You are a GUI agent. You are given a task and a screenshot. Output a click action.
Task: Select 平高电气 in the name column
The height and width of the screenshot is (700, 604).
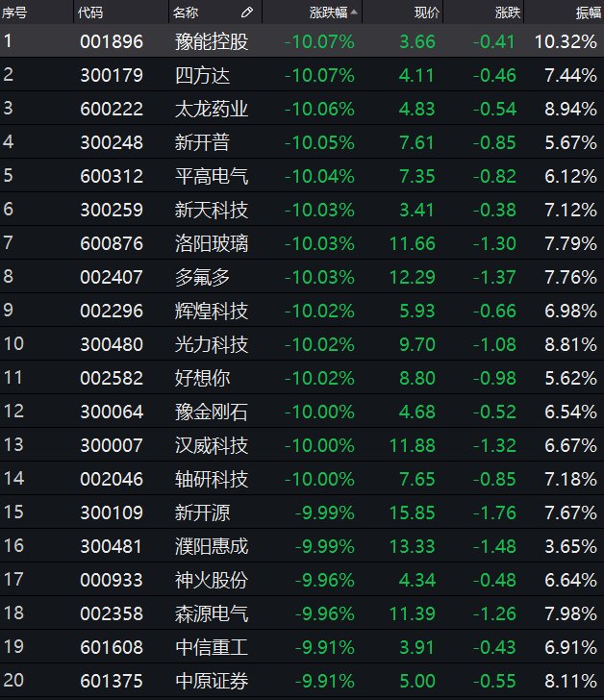(212, 176)
